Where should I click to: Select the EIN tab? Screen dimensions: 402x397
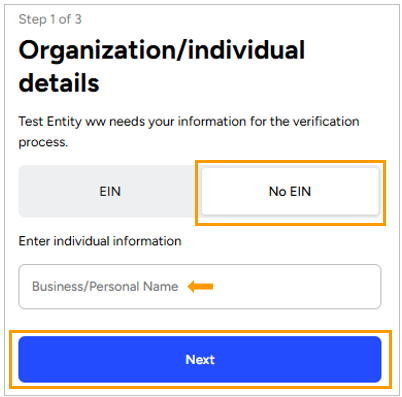[110, 191]
